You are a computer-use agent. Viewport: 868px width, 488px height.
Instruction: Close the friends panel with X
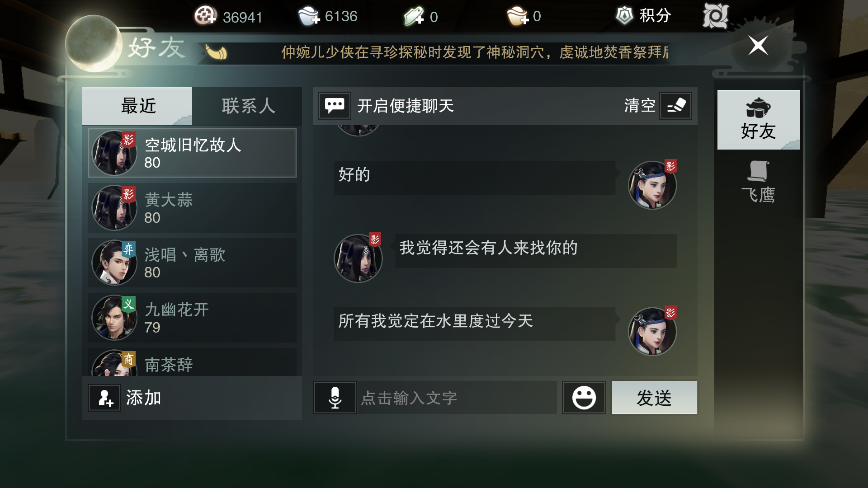(x=758, y=46)
